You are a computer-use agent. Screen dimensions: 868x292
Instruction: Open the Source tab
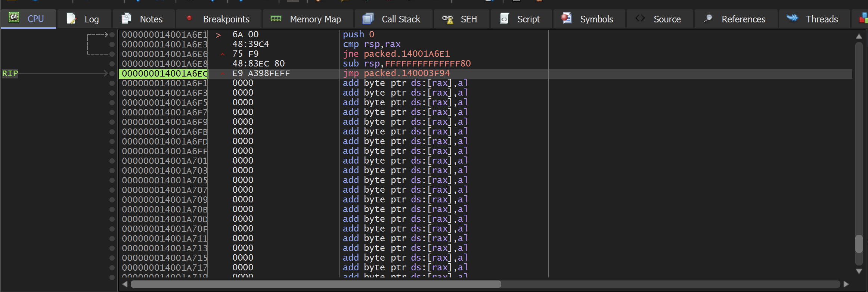click(660, 19)
